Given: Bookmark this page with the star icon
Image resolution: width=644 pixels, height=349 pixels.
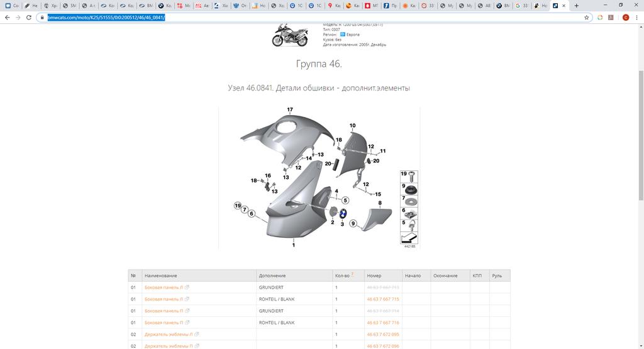Looking at the screenshot, I should 586,18.
